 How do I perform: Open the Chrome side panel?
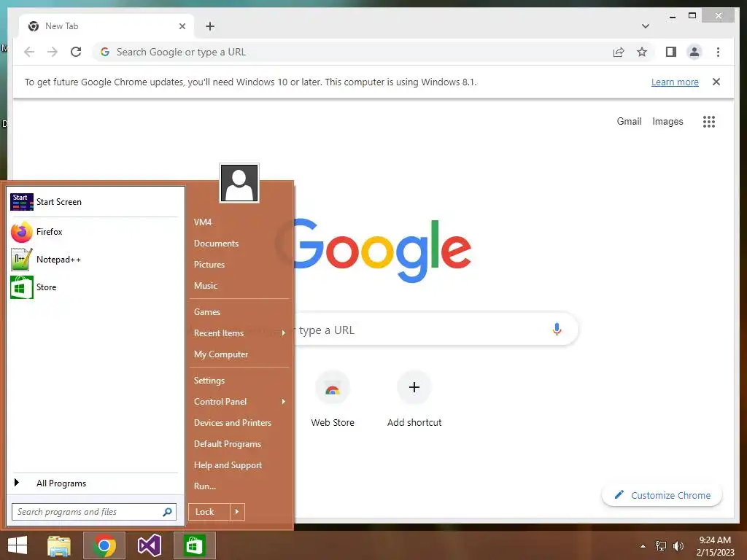click(671, 52)
